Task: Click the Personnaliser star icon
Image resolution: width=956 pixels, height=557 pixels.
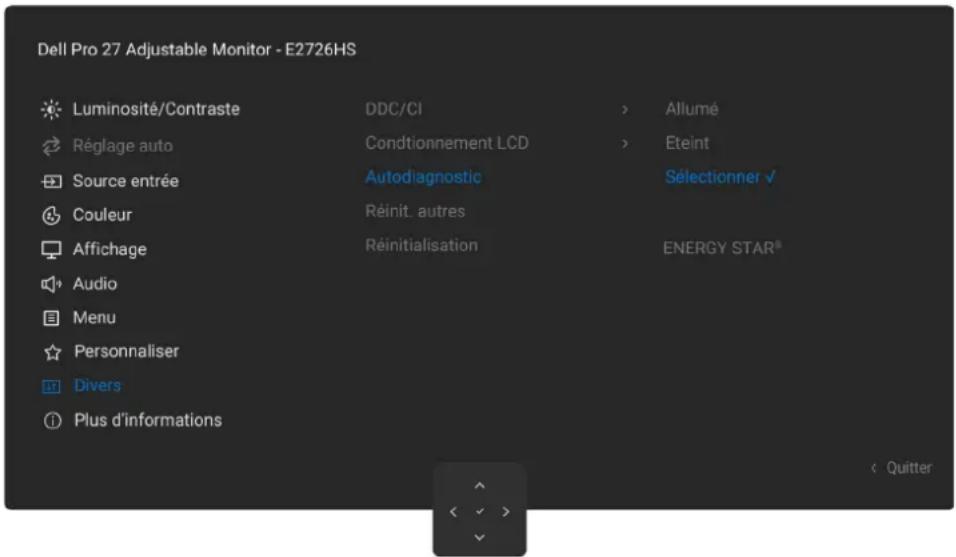Action: (x=52, y=352)
